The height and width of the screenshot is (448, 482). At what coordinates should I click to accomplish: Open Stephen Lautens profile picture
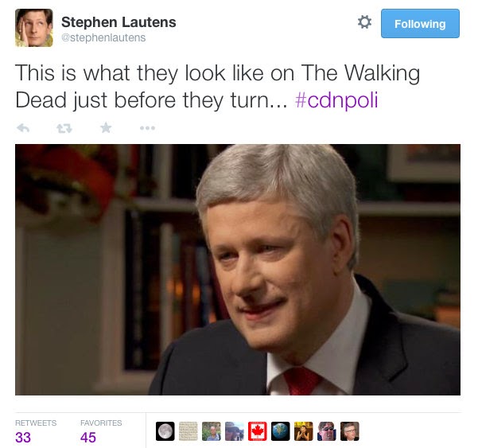[x=34, y=28]
